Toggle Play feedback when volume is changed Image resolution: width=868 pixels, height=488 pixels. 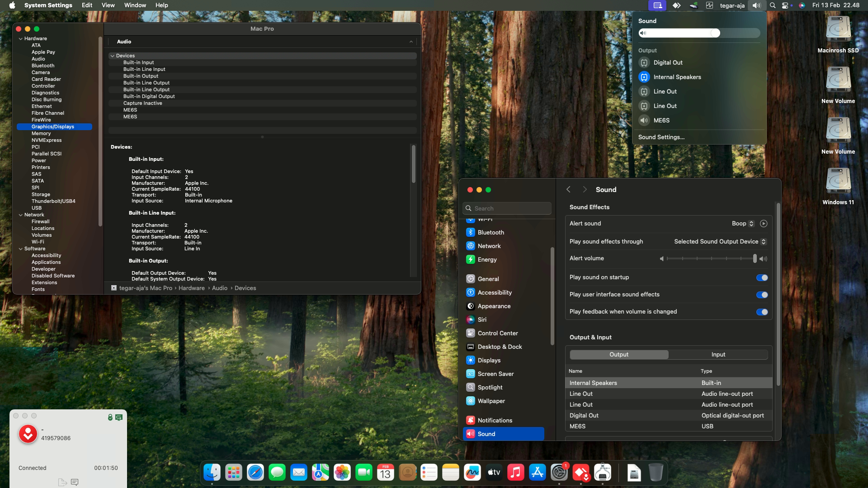click(762, 312)
